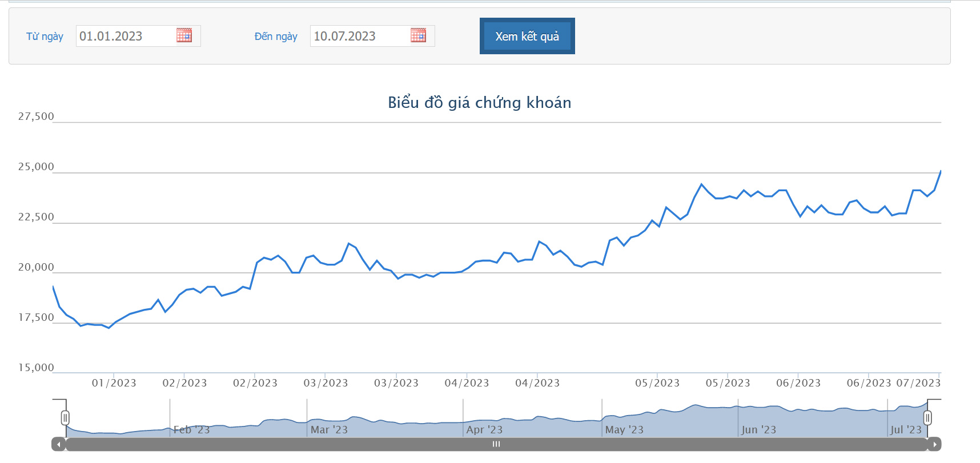Click the scrollbar right arrow below the chart
The height and width of the screenshot is (463, 980).
934,444
